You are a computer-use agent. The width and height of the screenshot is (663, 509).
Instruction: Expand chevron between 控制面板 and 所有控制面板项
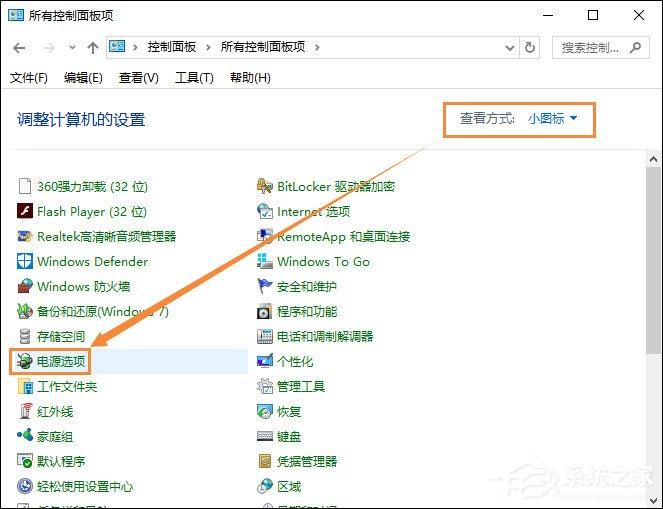pyautogui.click(x=208, y=47)
